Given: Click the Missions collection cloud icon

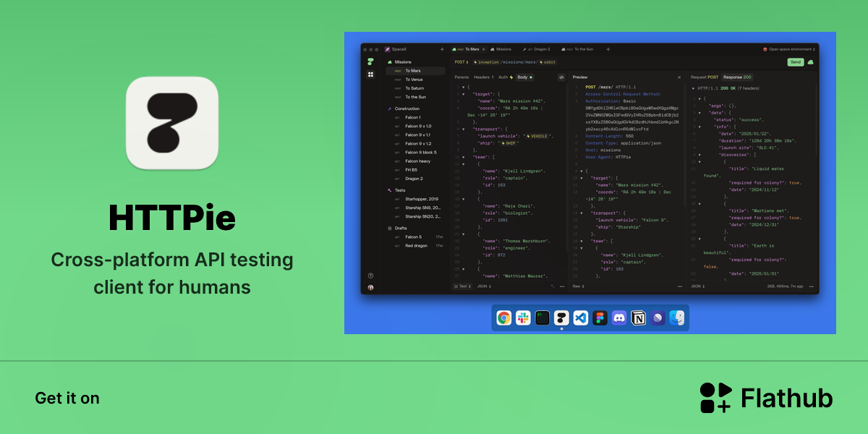Looking at the screenshot, I should coord(389,62).
